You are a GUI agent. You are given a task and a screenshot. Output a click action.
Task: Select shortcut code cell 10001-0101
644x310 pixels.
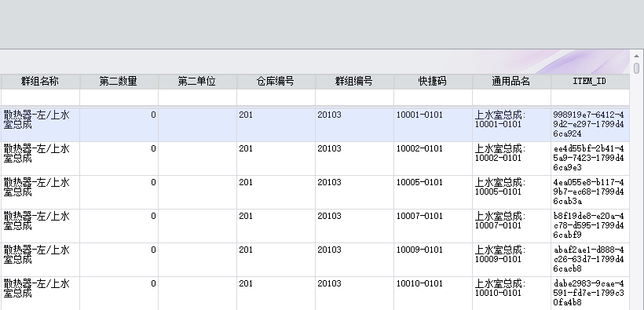tap(433, 125)
